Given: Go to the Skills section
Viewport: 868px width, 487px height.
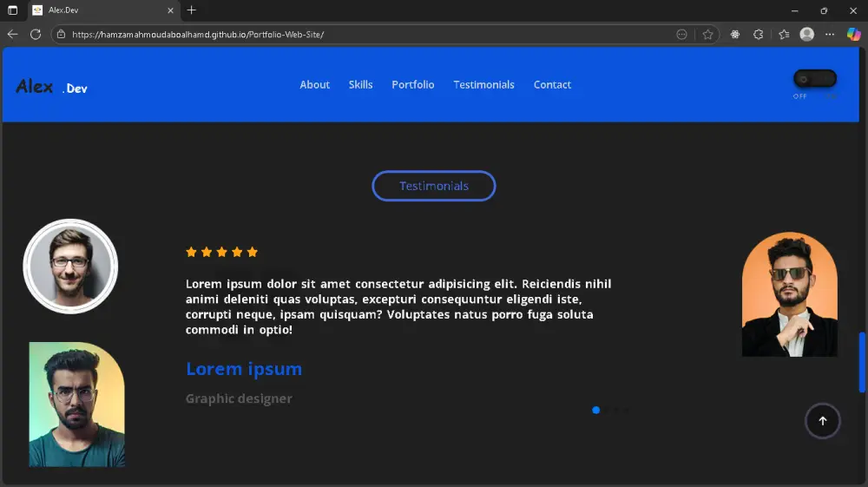Looking at the screenshot, I should (360, 85).
